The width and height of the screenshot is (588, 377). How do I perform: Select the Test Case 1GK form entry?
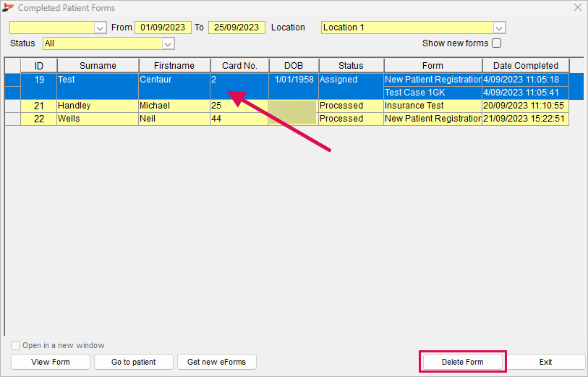click(433, 93)
